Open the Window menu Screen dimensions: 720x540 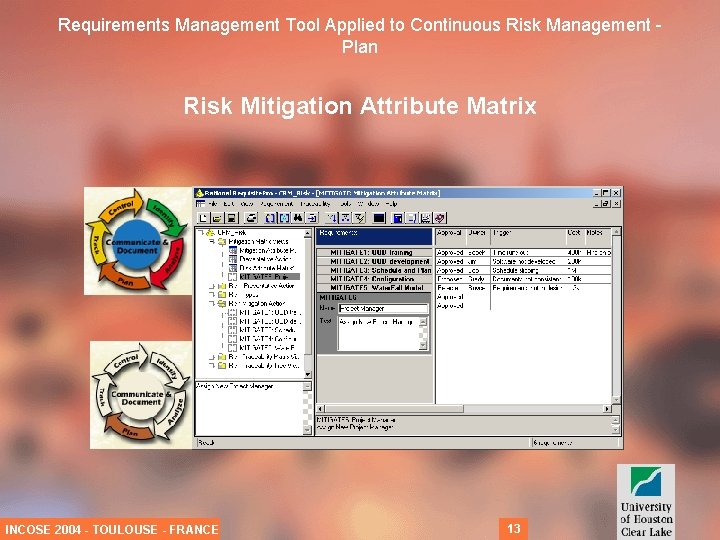[368, 203]
